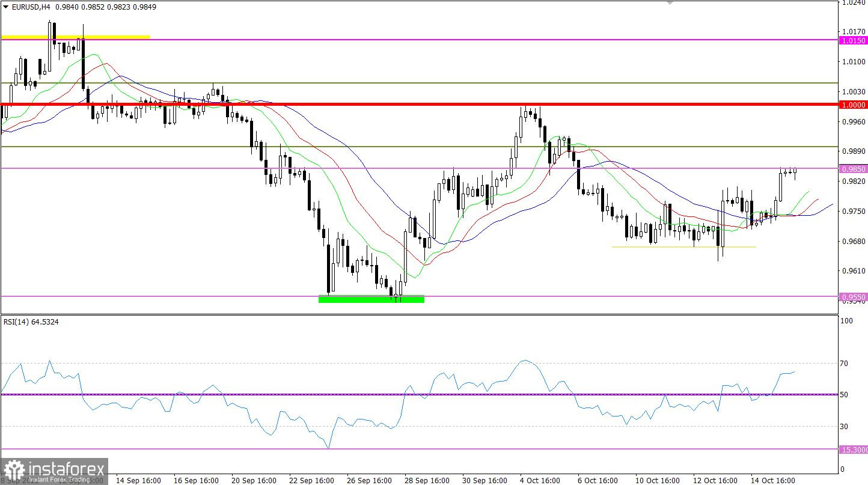Click the 12 Oct 16:00 time label
The width and height of the screenshot is (868, 485).
point(715,480)
